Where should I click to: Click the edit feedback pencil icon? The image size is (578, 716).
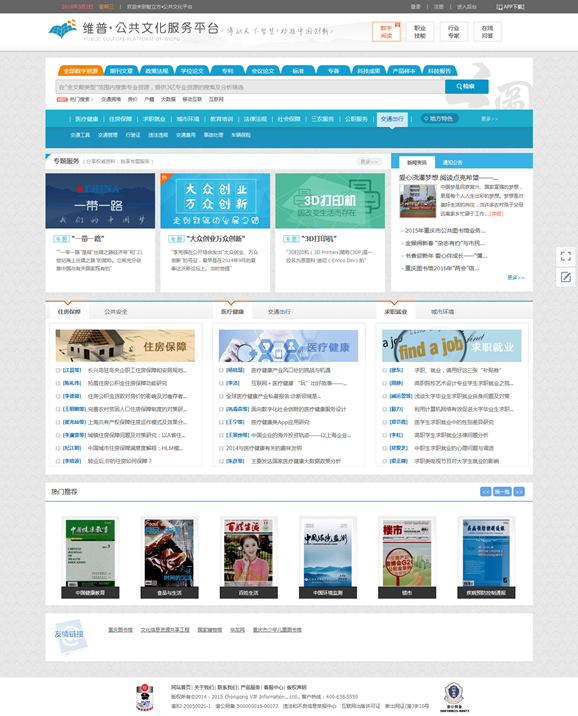point(566,277)
